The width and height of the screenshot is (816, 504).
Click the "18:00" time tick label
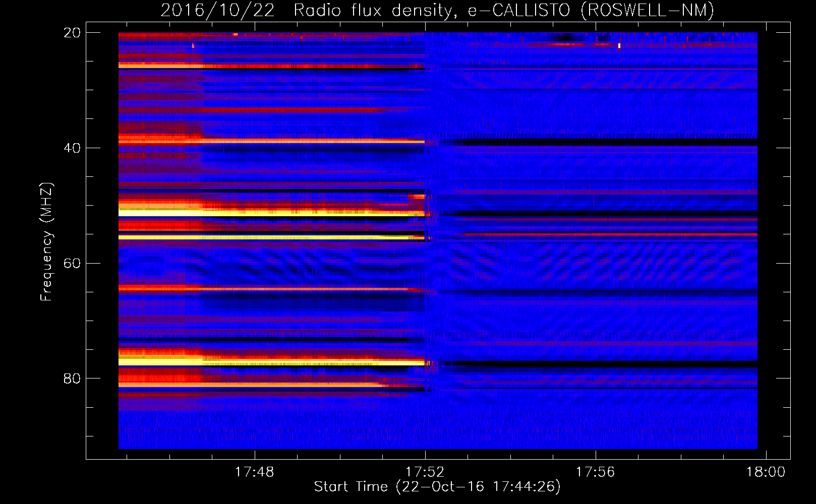[x=766, y=472]
